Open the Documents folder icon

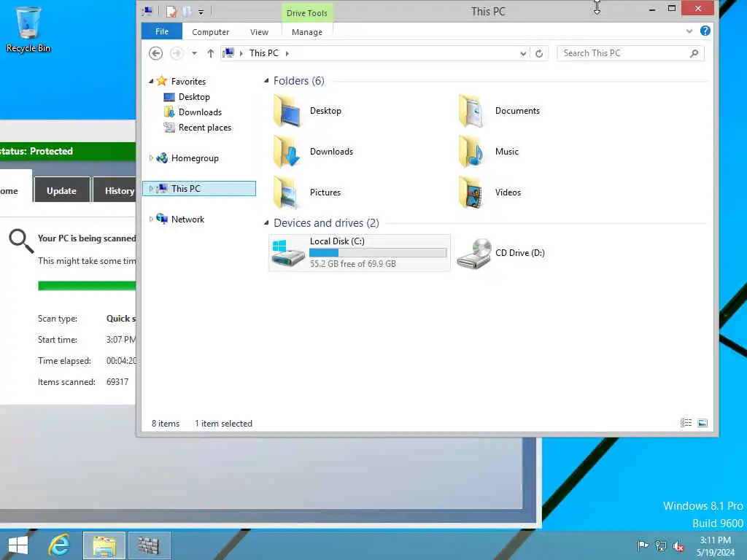coord(471,111)
